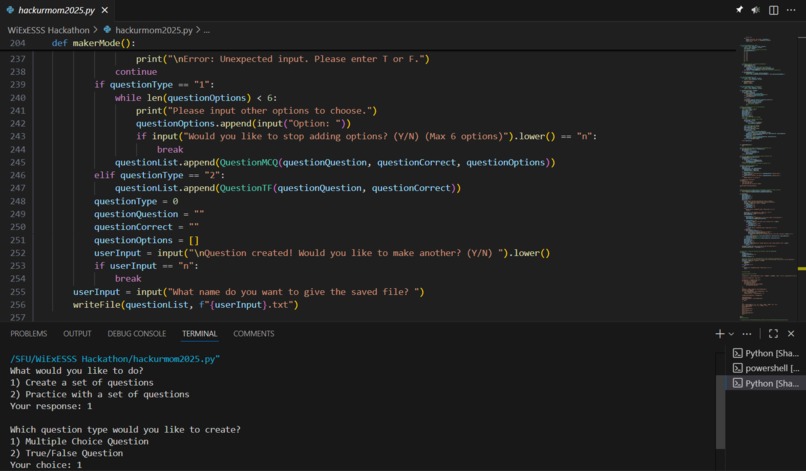Viewport: 806px width, 471px height.
Task: Close the hackurmom2025.py editor tab
Action: (x=104, y=10)
